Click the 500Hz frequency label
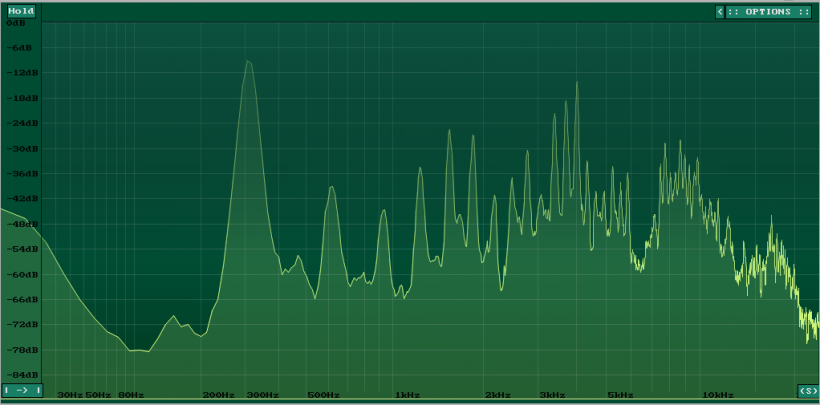Viewport: 820px width, 405px height. [x=324, y=395]
